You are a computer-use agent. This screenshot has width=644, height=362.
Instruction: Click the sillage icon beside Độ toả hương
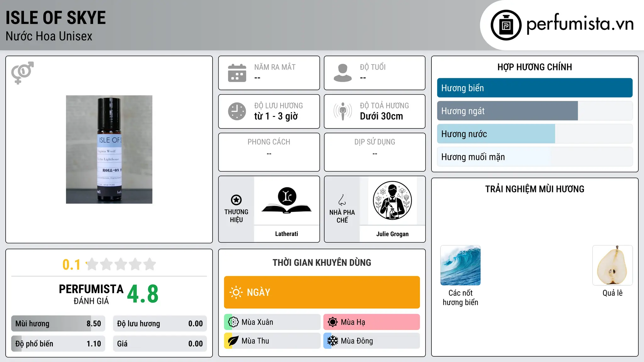pyautogui.click(x=343, y=111)
